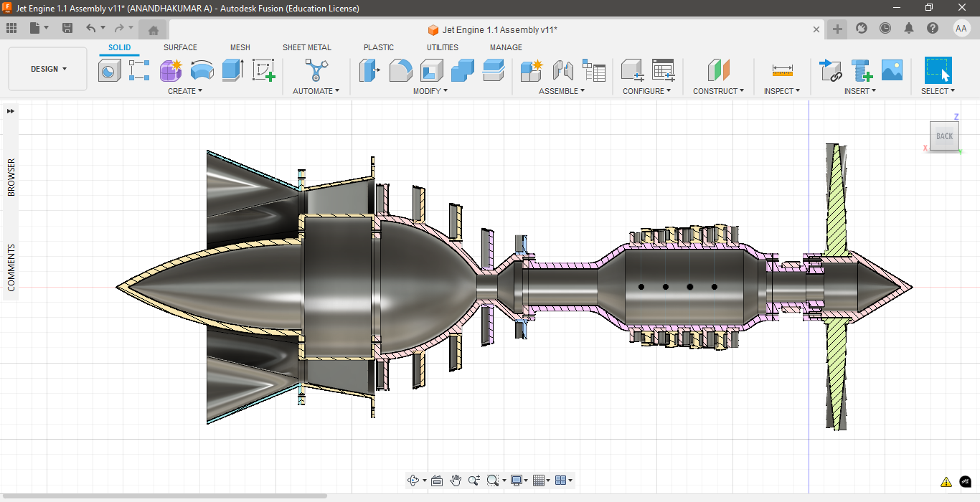Click the Home tab button
This screenshot has height=502, width=980.
153,29
